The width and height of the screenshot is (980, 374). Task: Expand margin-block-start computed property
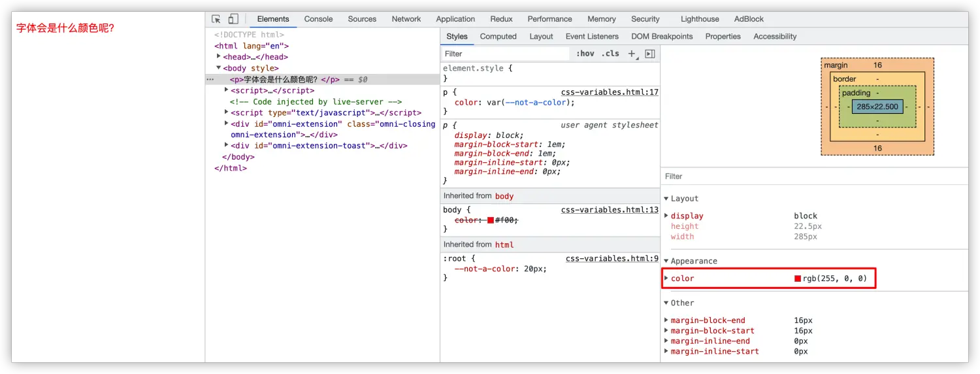pos(666,331)
